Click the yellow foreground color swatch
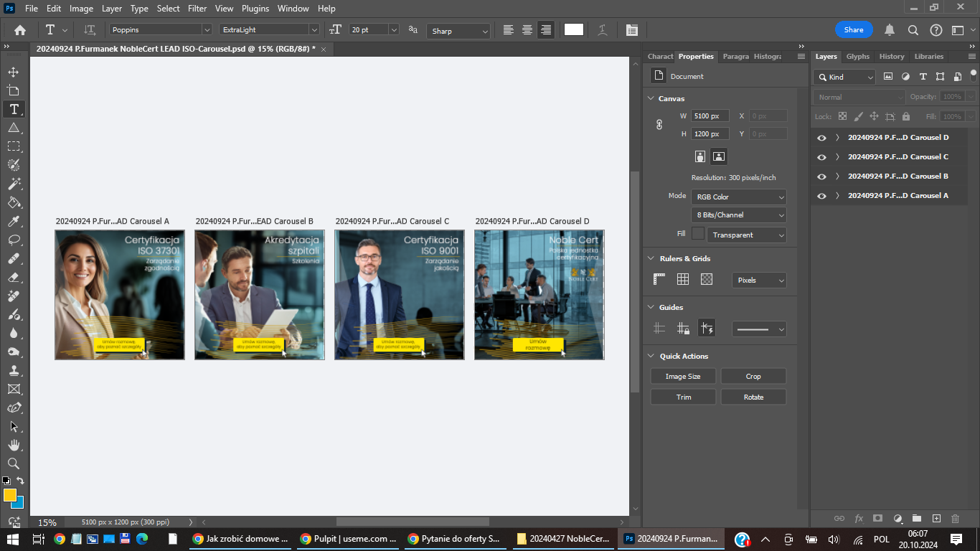 [9, 495]
